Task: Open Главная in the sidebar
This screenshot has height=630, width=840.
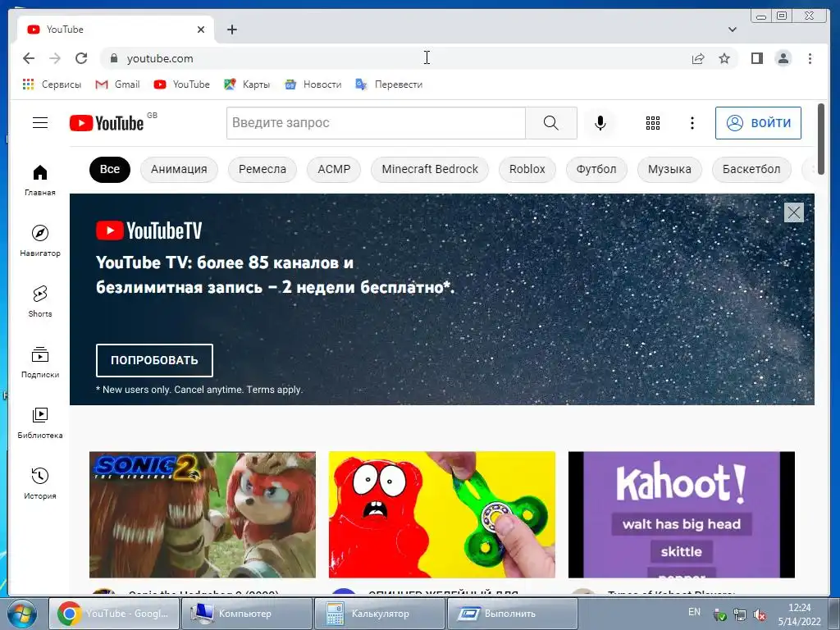Action: coord(40,180)
